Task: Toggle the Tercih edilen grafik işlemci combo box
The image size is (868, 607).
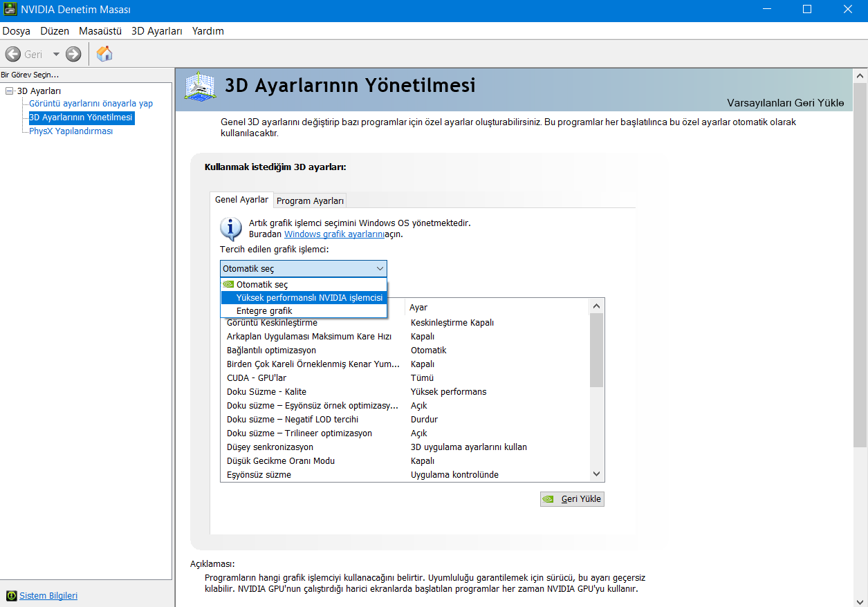Action: (x=304, y=268)
